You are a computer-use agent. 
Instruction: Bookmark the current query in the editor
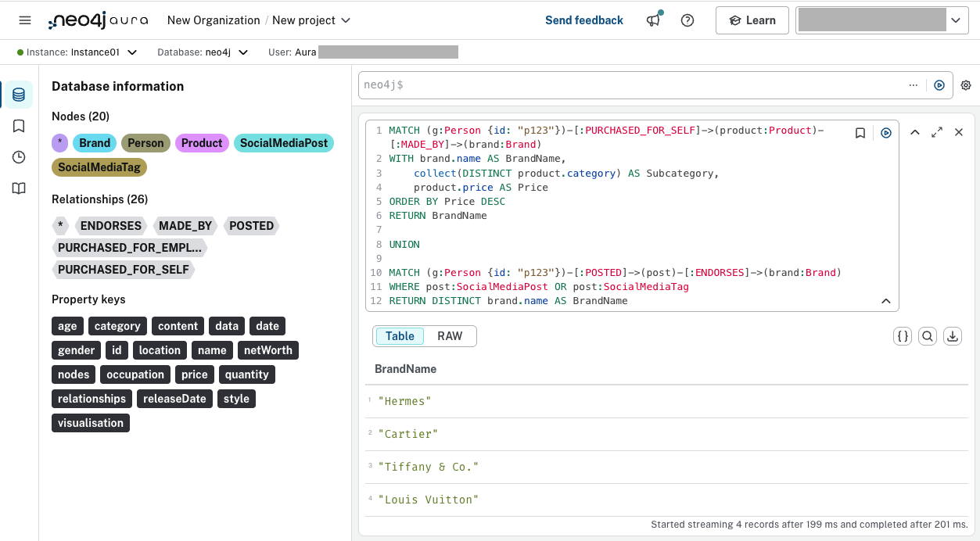click(x=860, y=132)
